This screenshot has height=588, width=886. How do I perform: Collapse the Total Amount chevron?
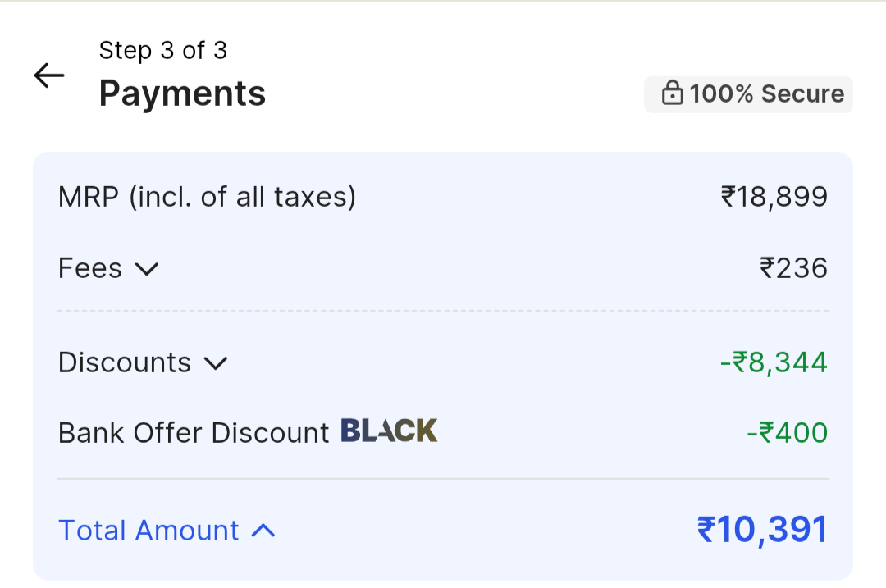[263, 531]
